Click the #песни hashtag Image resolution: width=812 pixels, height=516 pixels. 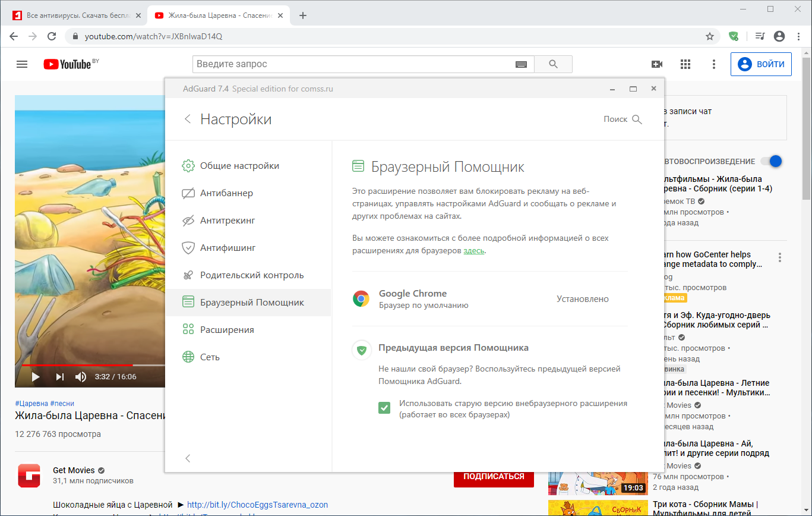tap(62, 403)
